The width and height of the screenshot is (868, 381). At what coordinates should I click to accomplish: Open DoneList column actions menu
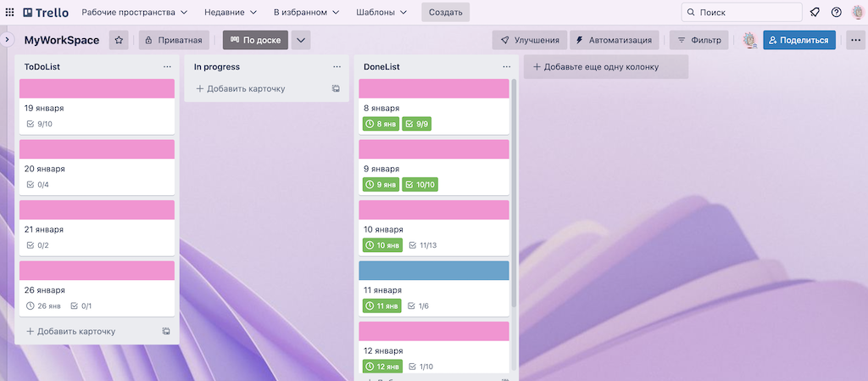[x=506, y=67]
